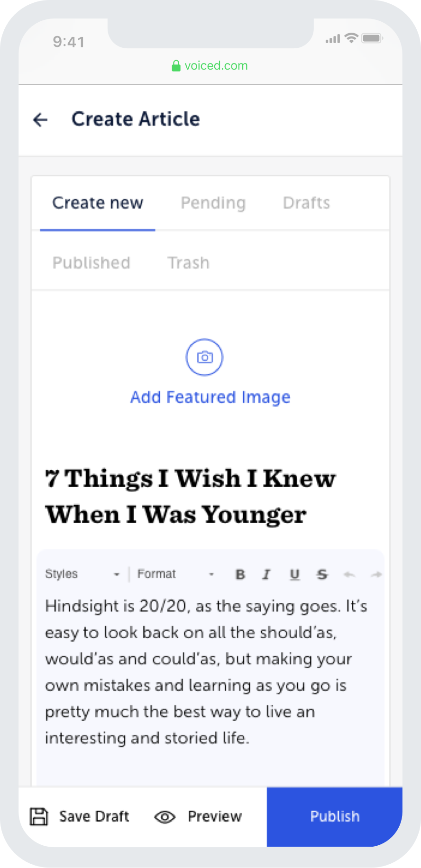This screenshot has height=868, width=421.
Task: Toggle italic formatting
Action: pyautogui.click(x=266, y=574)
